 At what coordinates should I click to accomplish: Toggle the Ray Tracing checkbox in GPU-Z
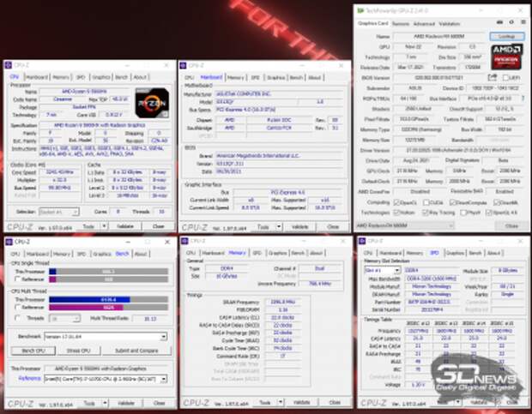coord(425,213)
